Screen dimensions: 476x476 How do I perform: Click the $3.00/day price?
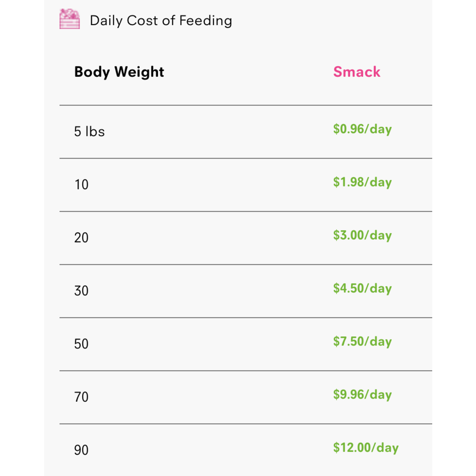coord(362,235)
